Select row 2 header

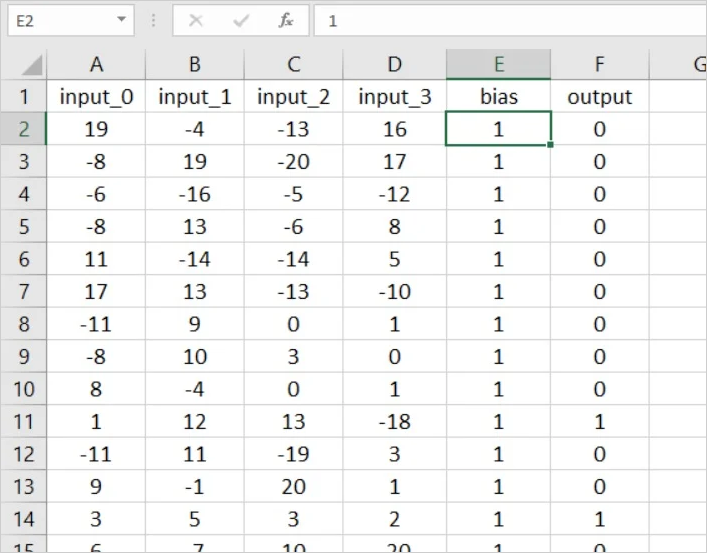[23, 129]
